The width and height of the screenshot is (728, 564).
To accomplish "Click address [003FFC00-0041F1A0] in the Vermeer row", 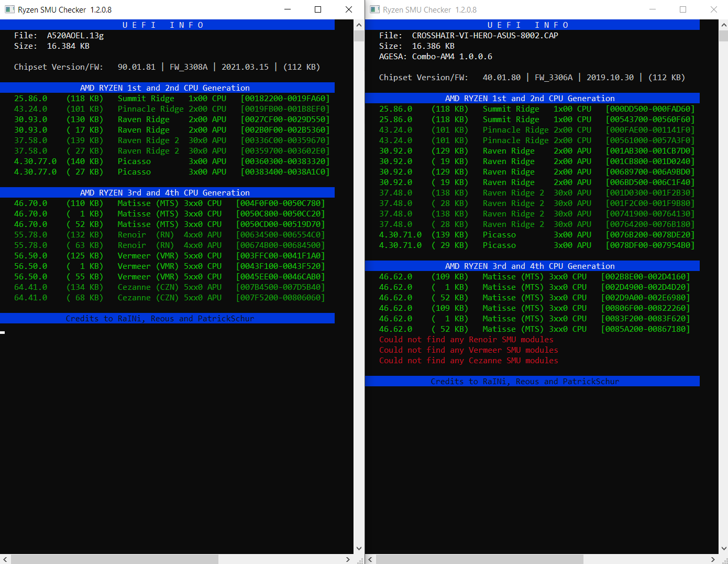I will [x=281, y=256].
